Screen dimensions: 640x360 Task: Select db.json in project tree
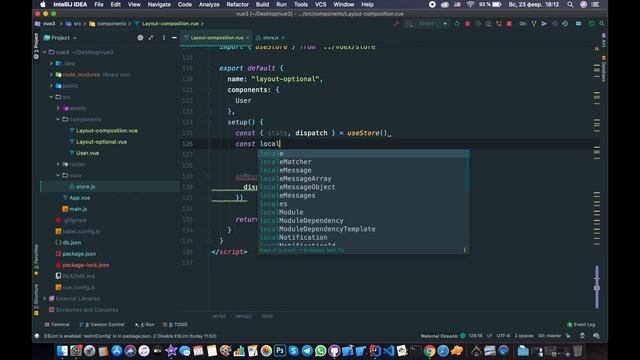(x=72, y=242)
